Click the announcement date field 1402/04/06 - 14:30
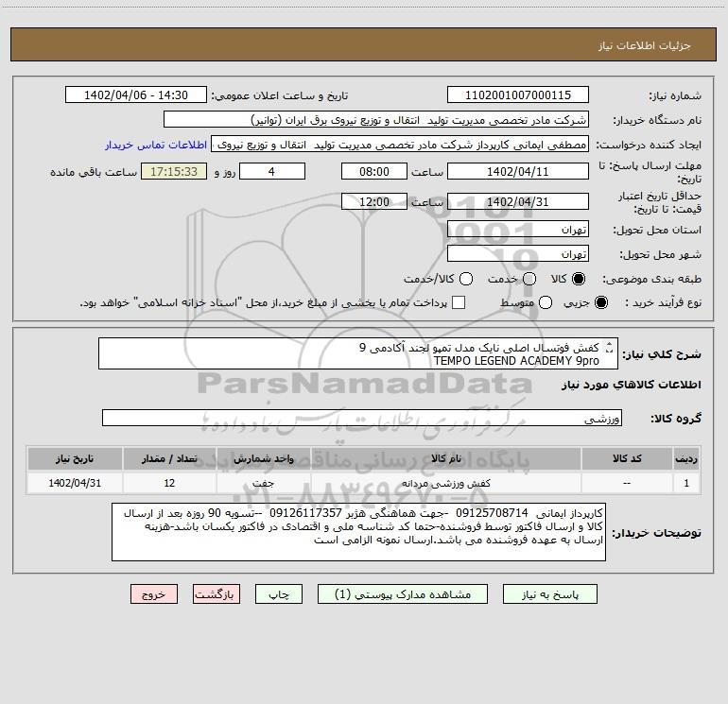This screenshot has width=728, height=704. pyautogui.click(x=136, y=94)
